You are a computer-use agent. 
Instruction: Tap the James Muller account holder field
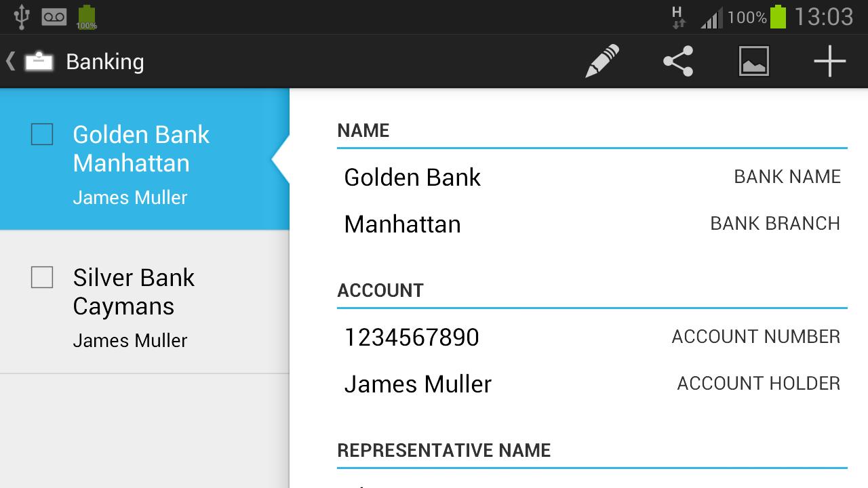[418, 384]
